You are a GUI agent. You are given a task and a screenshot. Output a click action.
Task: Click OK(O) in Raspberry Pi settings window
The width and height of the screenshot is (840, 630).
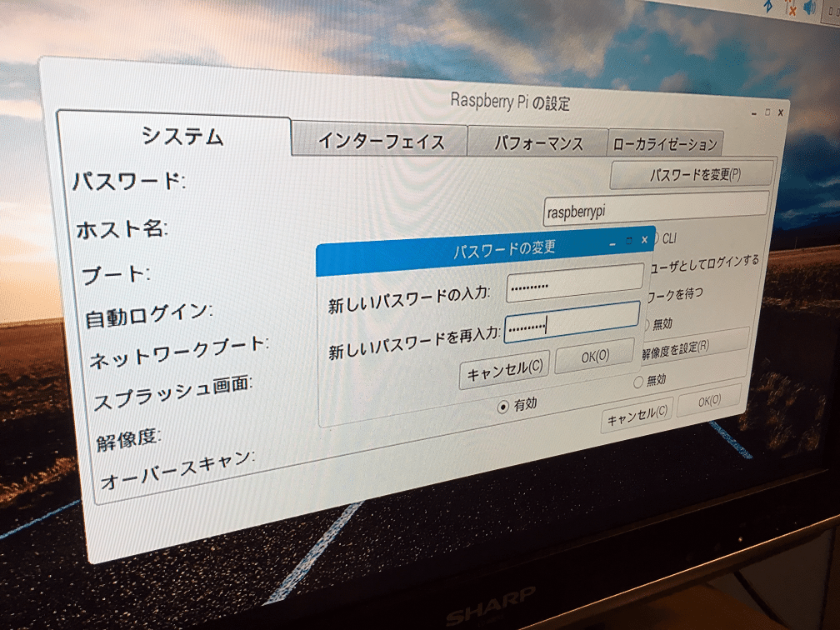709,401
